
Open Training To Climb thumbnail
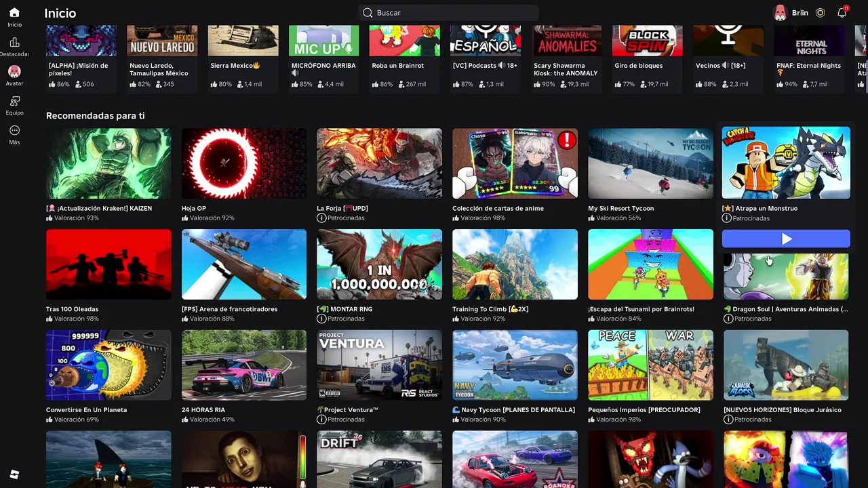[x=515, y=264]
